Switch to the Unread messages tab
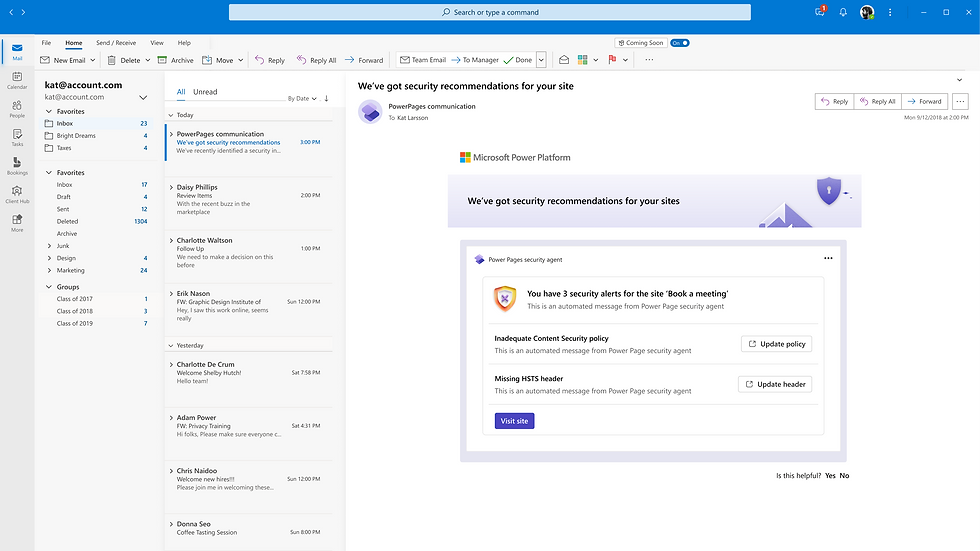This screenshot has height=551, width=980. point(205,92)
